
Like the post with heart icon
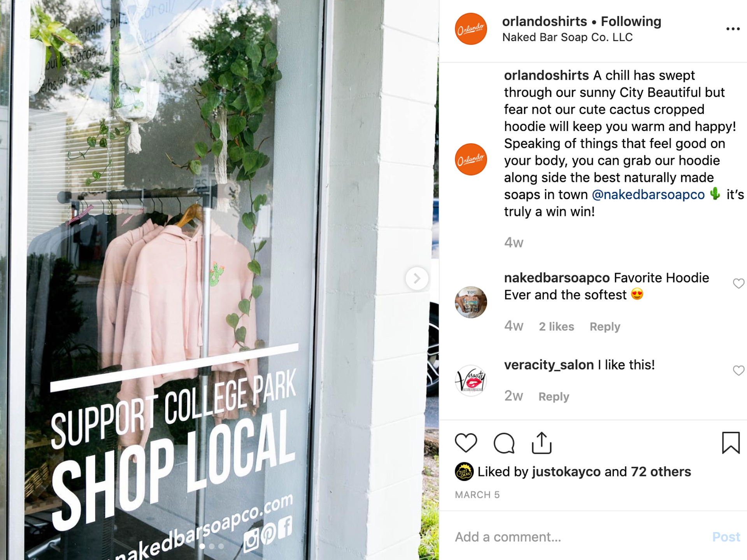point(466,443)
